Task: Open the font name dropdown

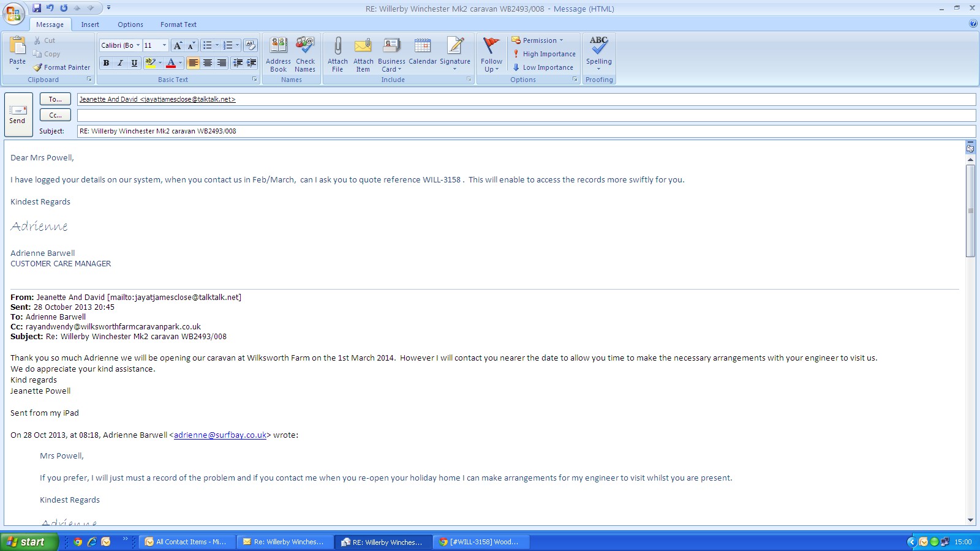Action: [x=138, y=45]
